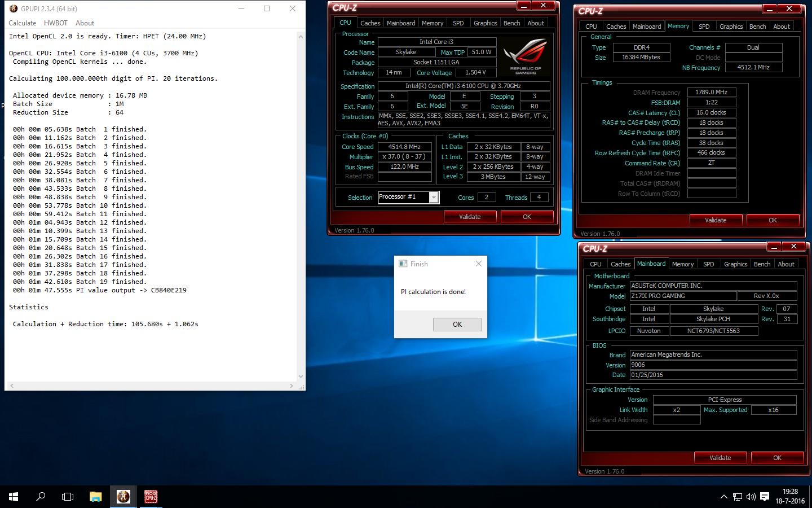Open network status tray icon
The height and width of the screenshot is (508, 812).
point(738,497)
